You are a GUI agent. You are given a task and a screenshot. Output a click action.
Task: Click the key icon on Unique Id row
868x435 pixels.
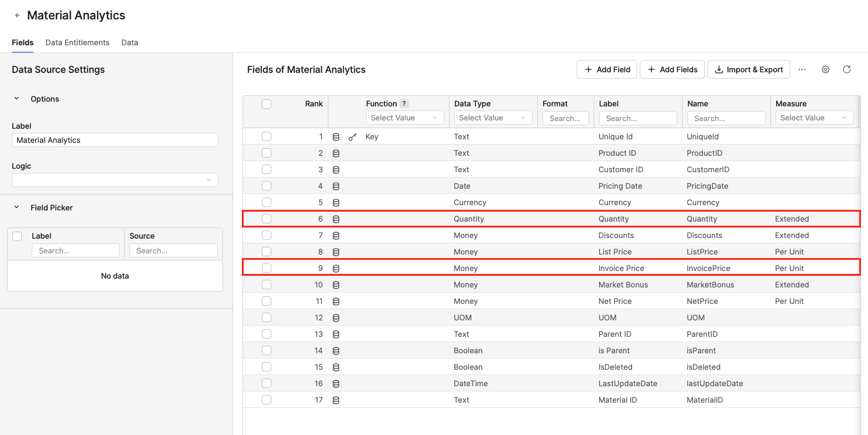pyautogui.click(x=352, y=137)
